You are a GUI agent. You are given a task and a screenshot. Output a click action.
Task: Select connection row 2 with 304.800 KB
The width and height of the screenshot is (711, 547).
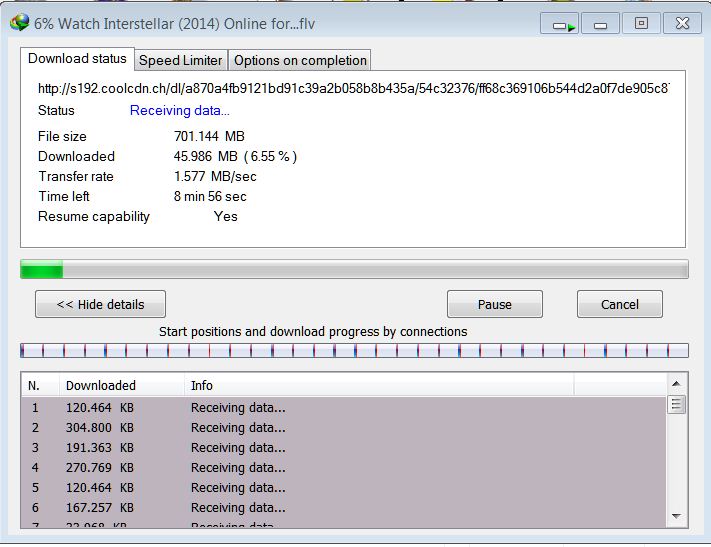[344, 428]
